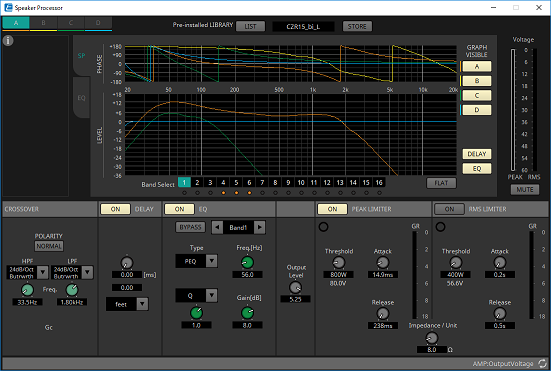Image resolution: width=551 pixels, height=371 pixels.
Task: Click the HPF frequency knob
Action: [27, 290]
